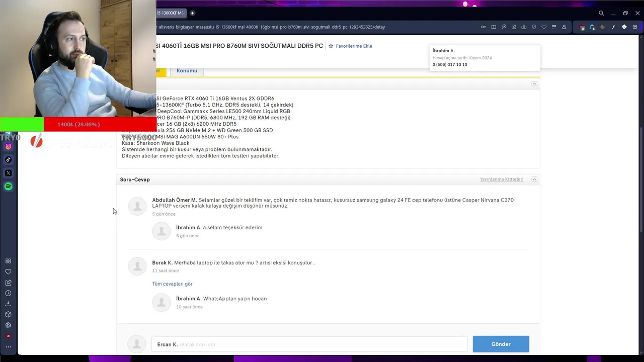Focus the question input field
This screenshot has width=644, height=362.
[x=309, y=344]
